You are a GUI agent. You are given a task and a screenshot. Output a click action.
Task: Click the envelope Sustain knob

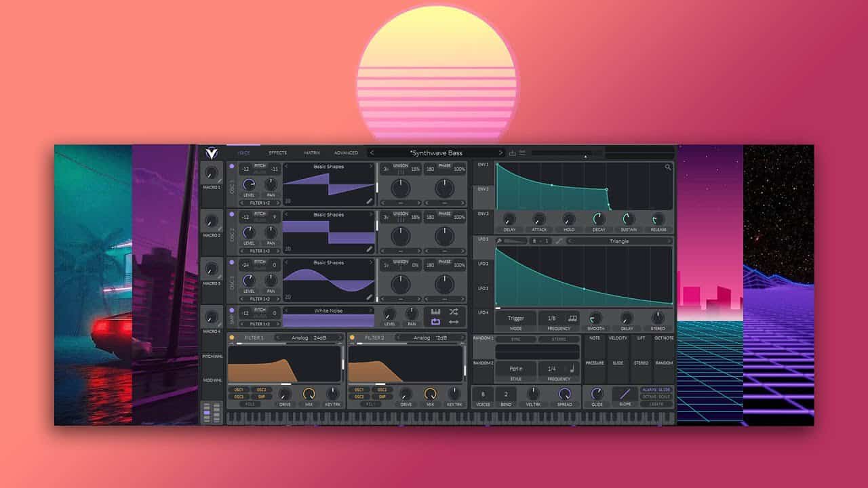(x=629, y=219)
